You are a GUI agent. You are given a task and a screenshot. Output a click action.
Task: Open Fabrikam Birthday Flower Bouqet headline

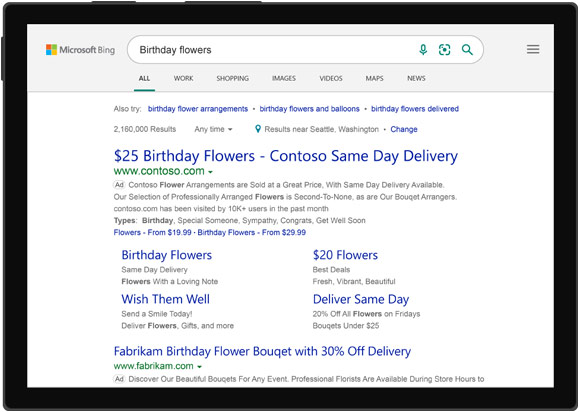[262, 351]
